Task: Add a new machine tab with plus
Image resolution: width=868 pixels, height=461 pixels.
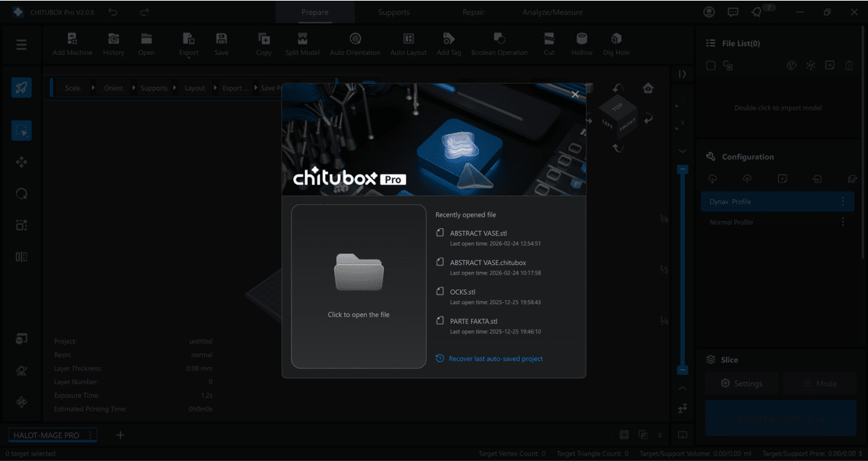Action: click(x=120, y=435)
